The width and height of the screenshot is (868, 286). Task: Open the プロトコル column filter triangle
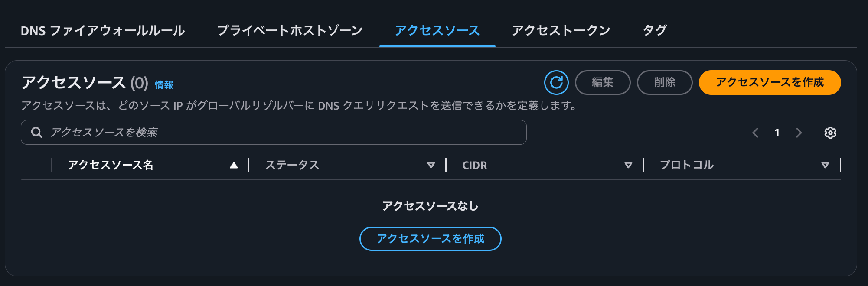tap(825, 165)
